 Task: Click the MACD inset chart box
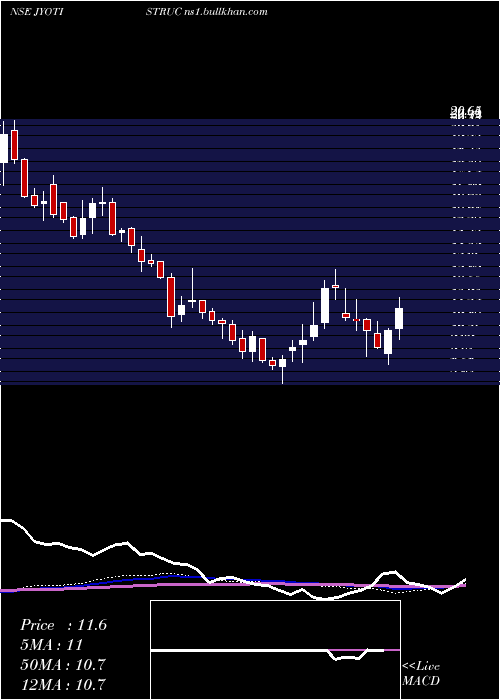pyautogui.click(x=275, y=650)
